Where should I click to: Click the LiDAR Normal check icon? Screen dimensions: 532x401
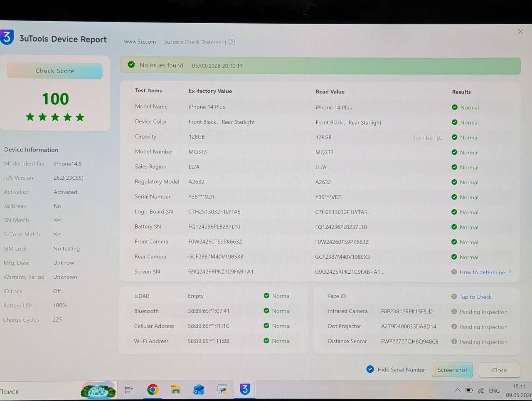pos(266,296)
